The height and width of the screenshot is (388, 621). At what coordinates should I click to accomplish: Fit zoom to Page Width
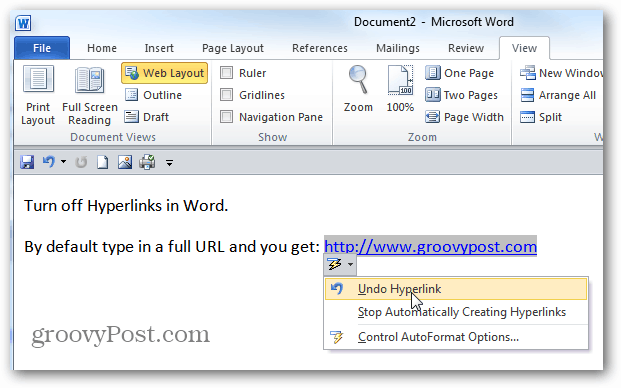[464, 117]
